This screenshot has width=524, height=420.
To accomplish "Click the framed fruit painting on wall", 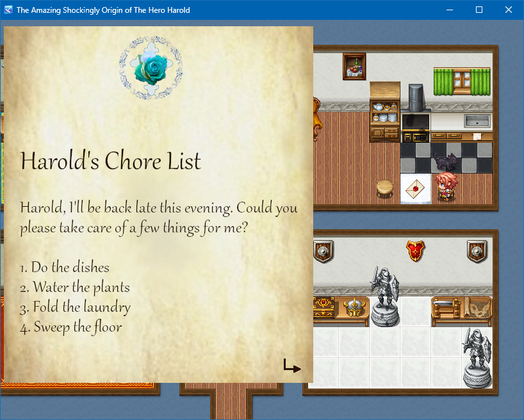I will click(x=354, y=67).
